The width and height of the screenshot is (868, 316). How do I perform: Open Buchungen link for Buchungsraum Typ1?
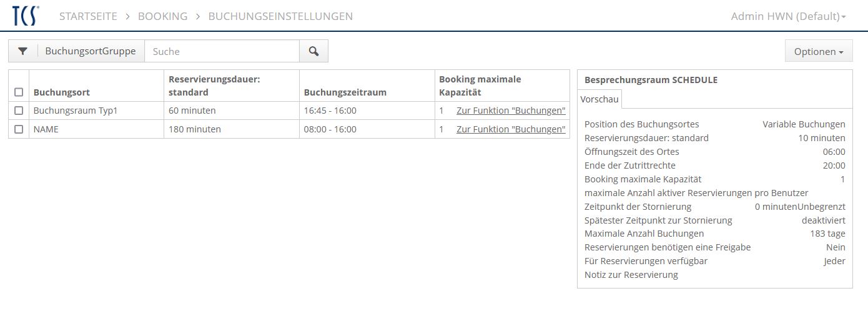tap(511, 111)
